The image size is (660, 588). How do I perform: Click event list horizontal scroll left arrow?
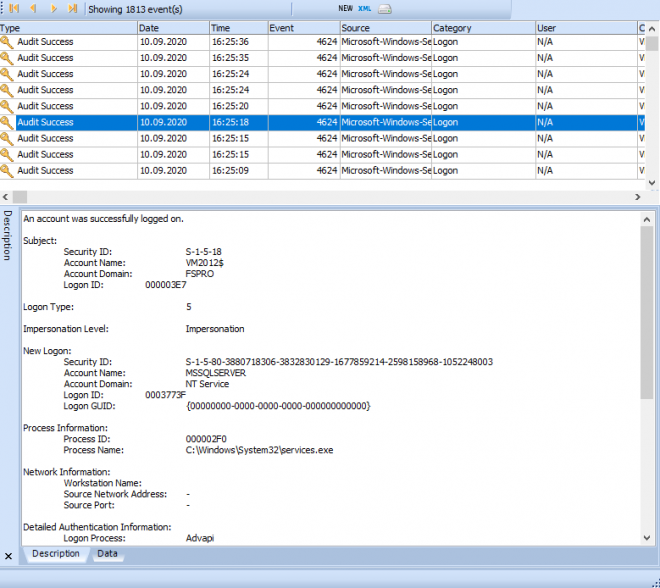(5, 197)
